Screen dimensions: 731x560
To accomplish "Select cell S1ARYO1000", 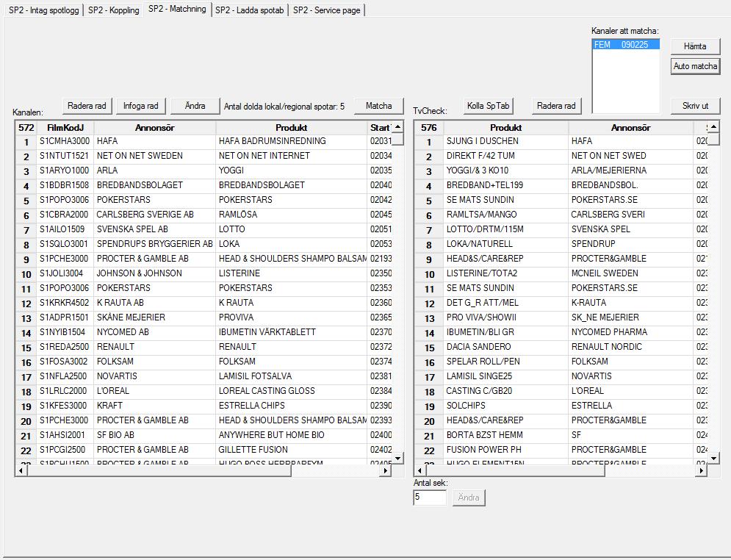I will [65, 170].
